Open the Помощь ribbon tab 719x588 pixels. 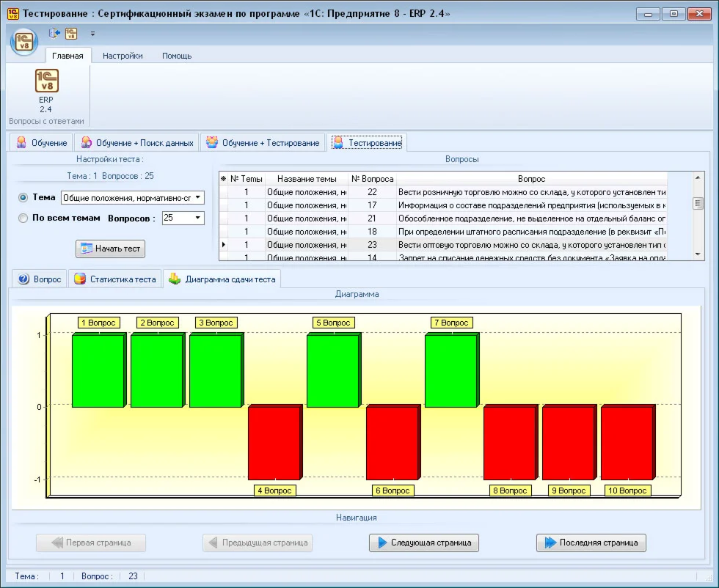coord(177,56)
